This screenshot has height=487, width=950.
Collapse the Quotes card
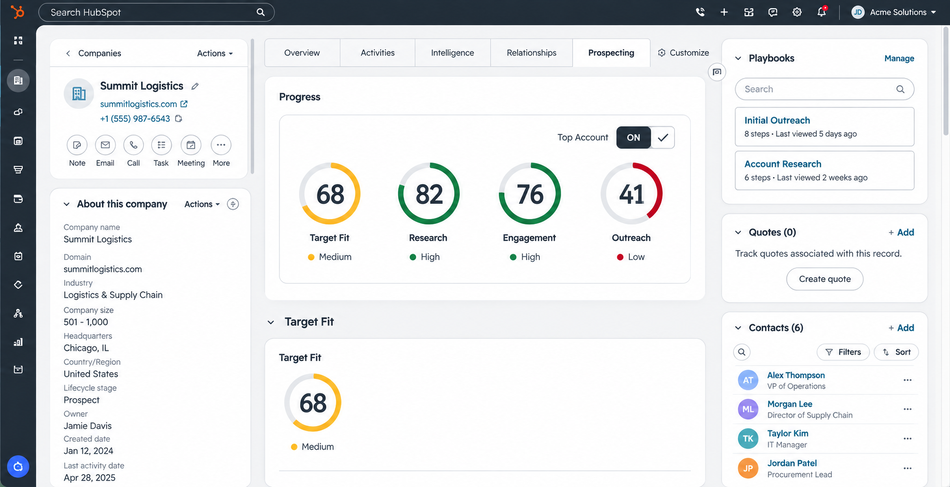pos(738,233)
